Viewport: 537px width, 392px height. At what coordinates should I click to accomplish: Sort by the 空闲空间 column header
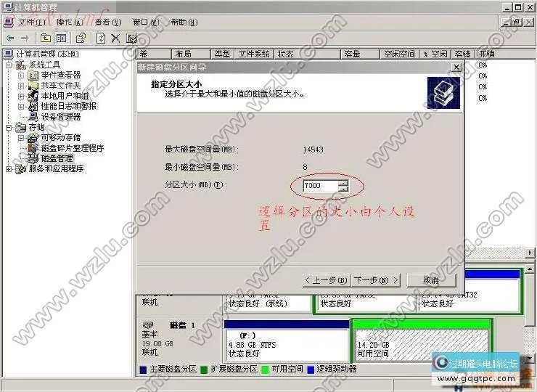click(399, 54)
